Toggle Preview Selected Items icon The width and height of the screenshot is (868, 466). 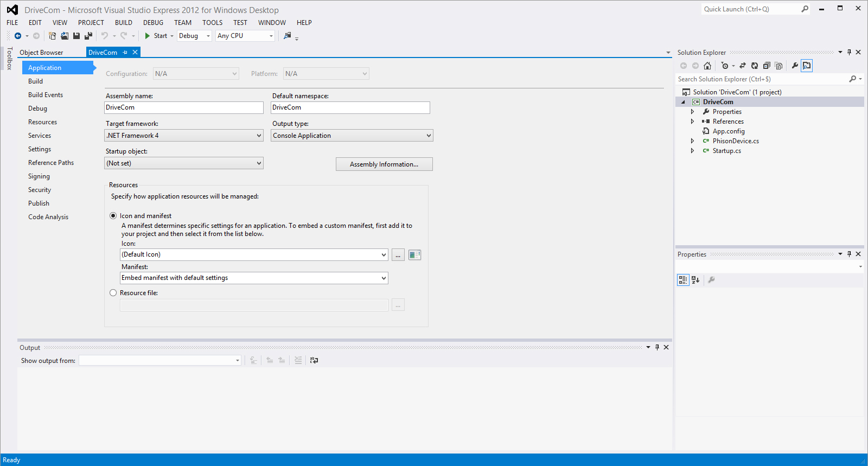(807, 66)
